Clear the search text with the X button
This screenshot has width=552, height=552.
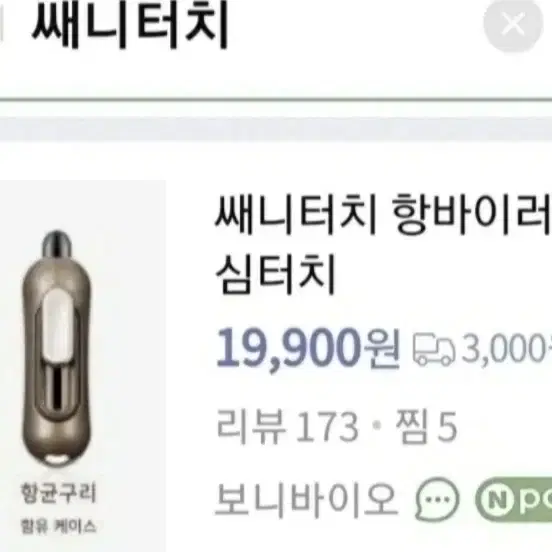point(513,24)
